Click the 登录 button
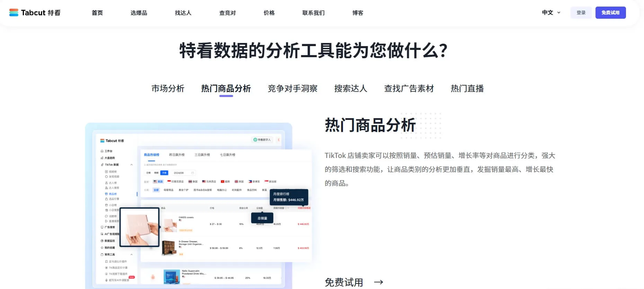This screenshot has width=644, height=289. [581, 12]
